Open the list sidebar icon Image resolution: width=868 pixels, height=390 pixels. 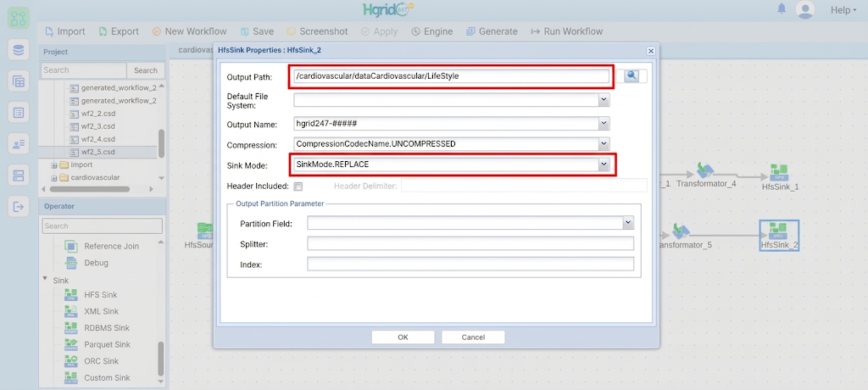pyautogui.click(x=19, y=113)
